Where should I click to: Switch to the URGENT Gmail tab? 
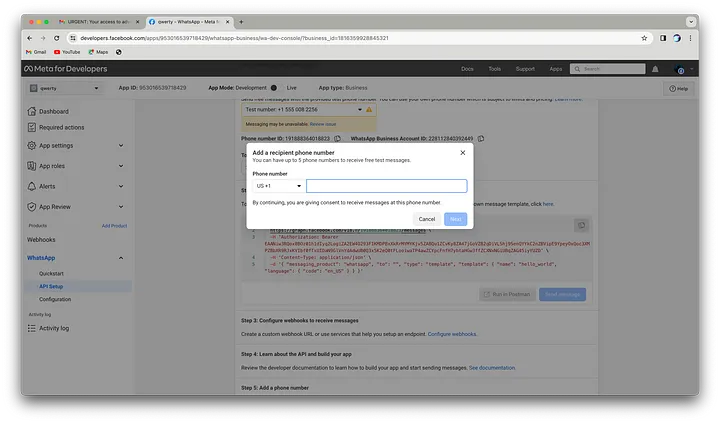pos(97,22)
